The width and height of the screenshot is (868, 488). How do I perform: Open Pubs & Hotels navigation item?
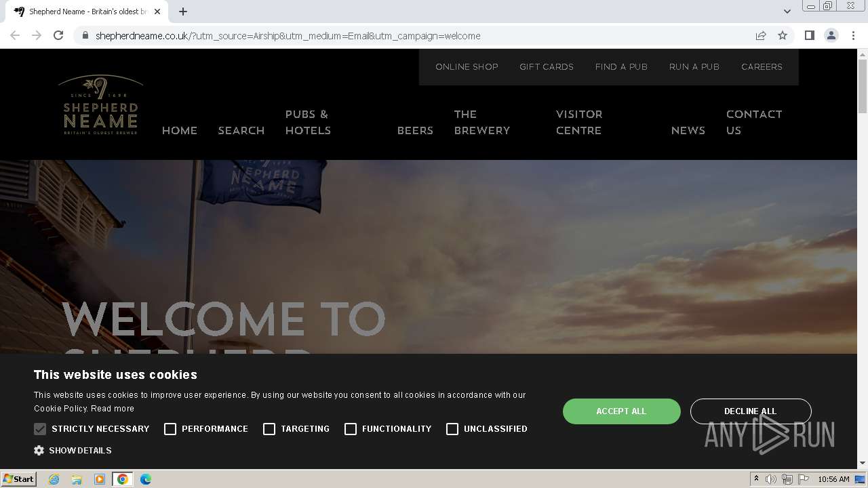click(x=308, y=122)
